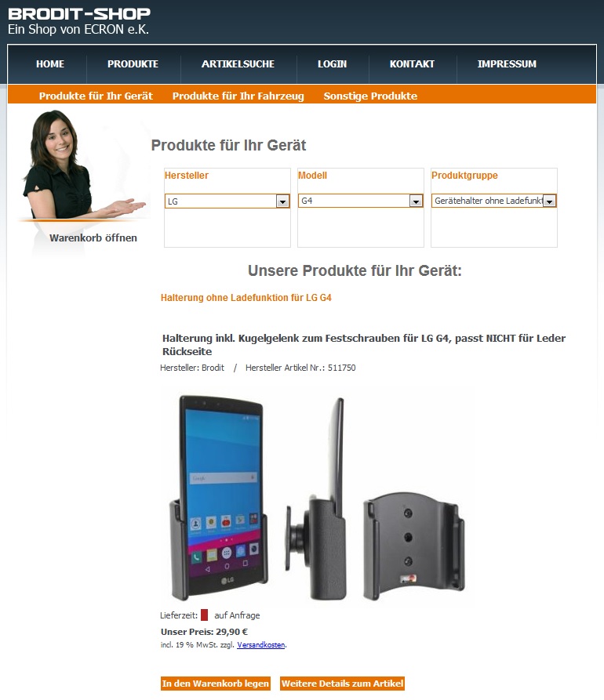Open the LOGIN page

tap(332, 63)
